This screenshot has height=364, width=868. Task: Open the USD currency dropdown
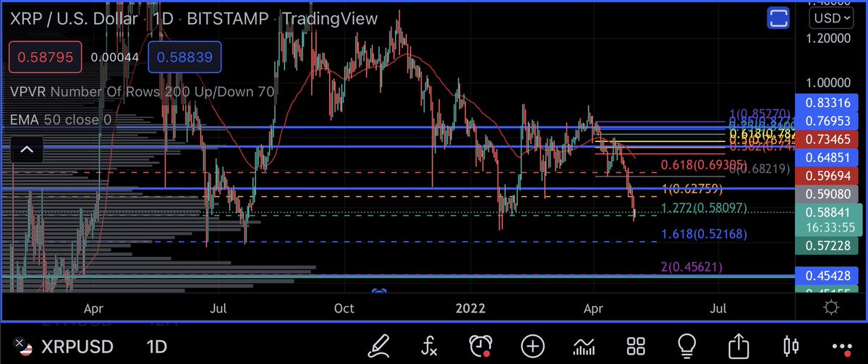[x=830, y=18]
